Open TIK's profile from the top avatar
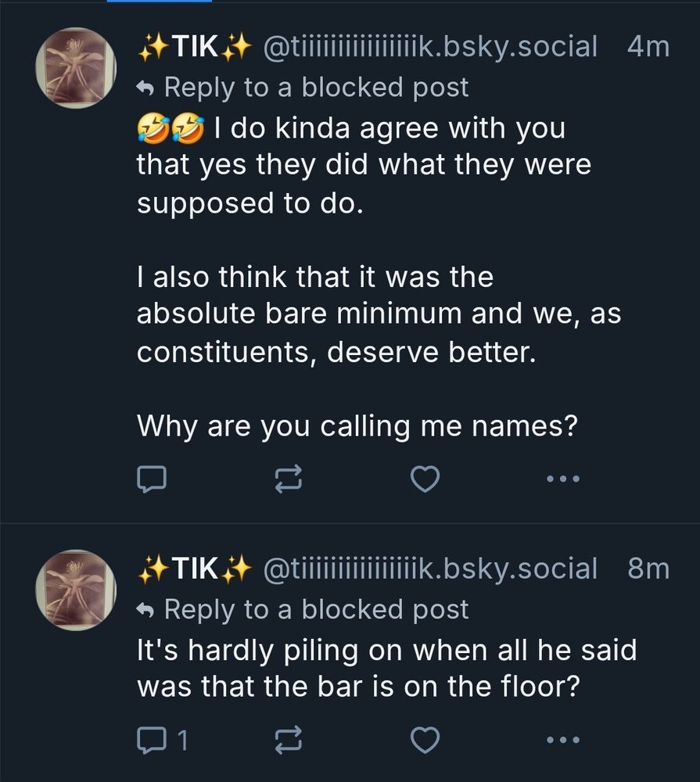 click(74, 66)
